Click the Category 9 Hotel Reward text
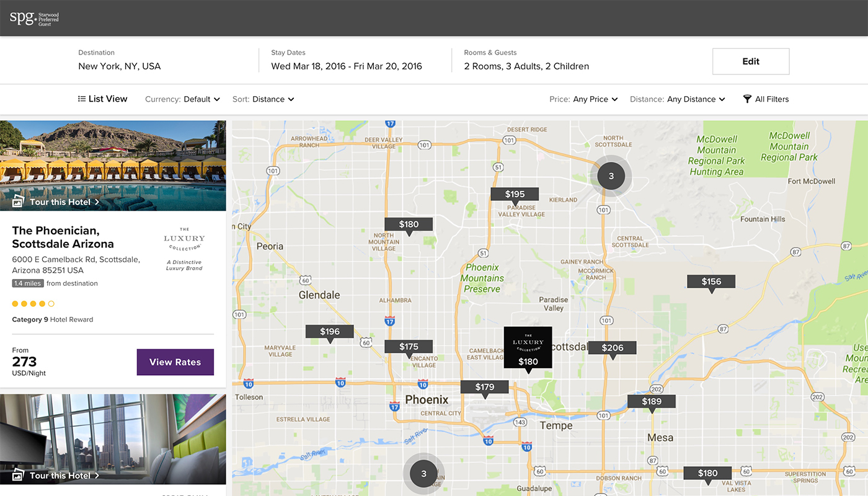 53,320
